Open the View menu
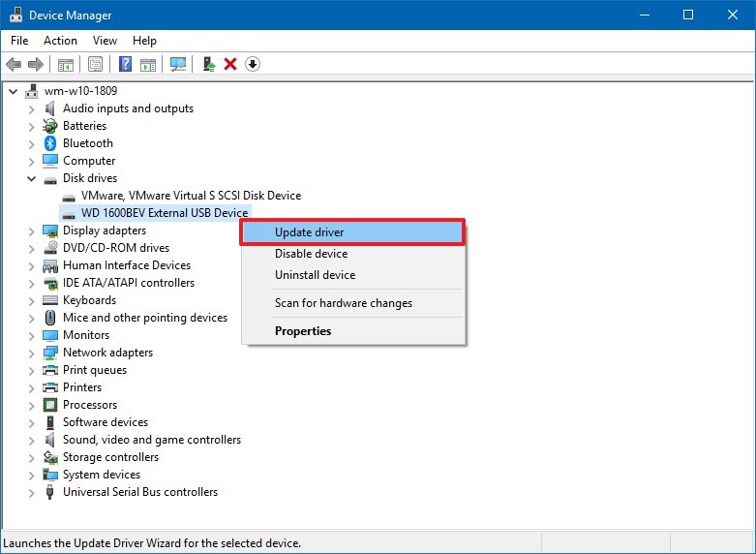The width and height of the screenshot is (756, 554). coord(105,41)
